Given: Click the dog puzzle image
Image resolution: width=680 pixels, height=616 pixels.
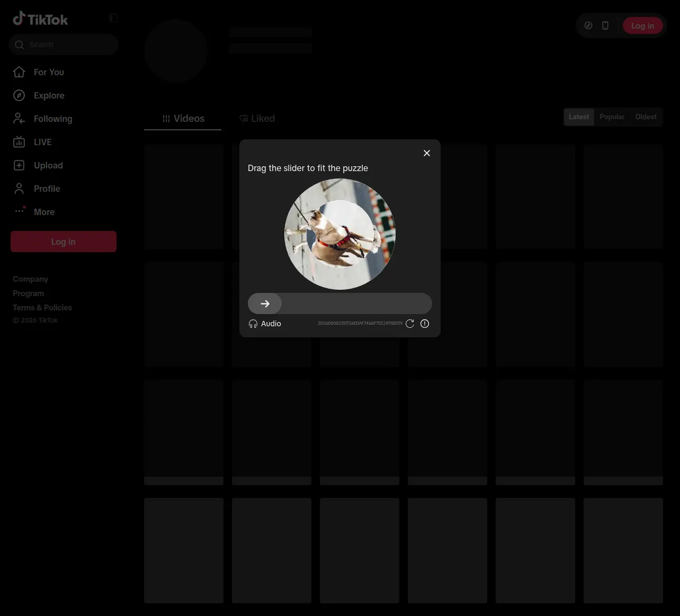Looking at the screenshot, I should coord(340,234).
